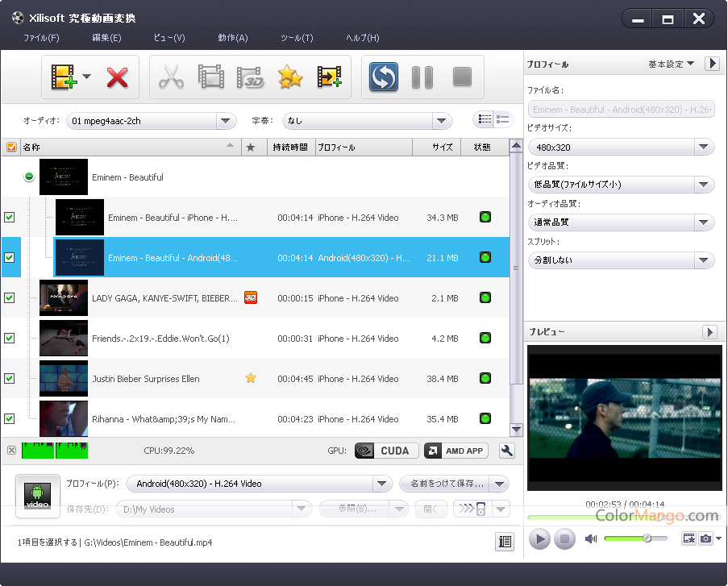Enable NVIDIA CUDA acceleration
The width and height of the screenshot is (728, 586).
click(x=386, y=451)
